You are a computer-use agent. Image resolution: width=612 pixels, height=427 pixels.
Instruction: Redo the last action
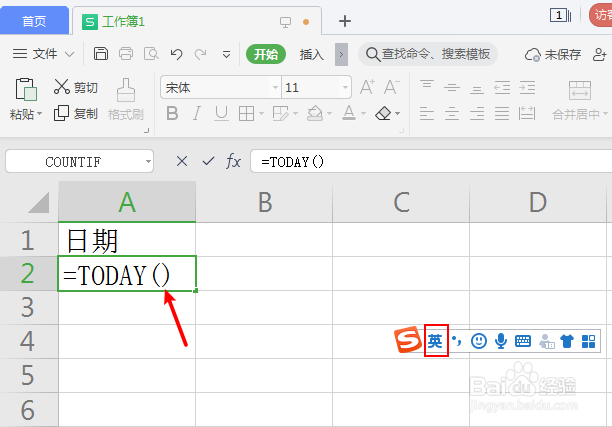point(201,54)
